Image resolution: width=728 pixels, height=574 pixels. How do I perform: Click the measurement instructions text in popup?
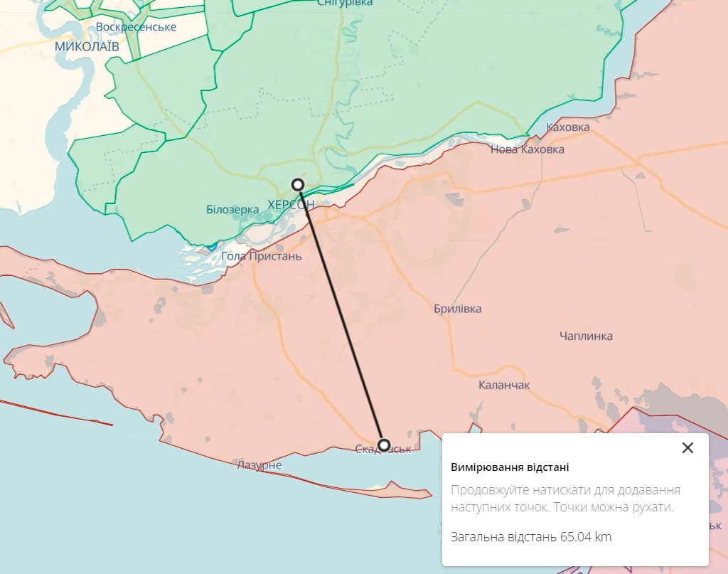tap(565, 499)
